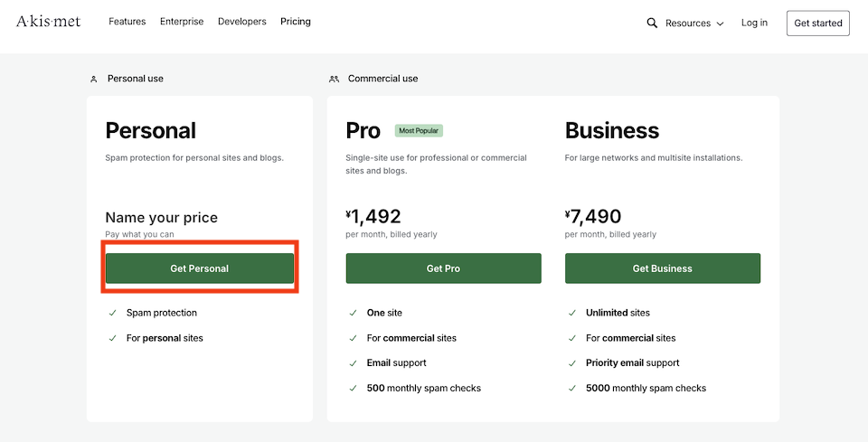
Task: Select the Pricing nav item
Action: [x=296, y=22]
